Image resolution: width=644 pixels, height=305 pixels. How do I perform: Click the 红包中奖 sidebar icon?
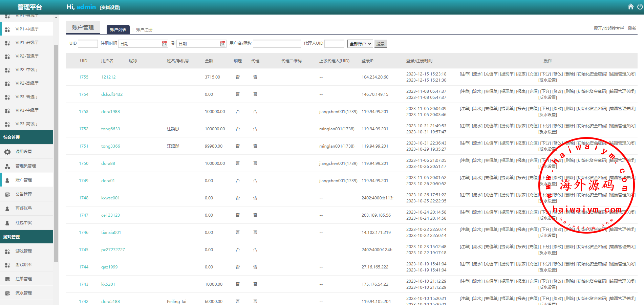(7, 223)
